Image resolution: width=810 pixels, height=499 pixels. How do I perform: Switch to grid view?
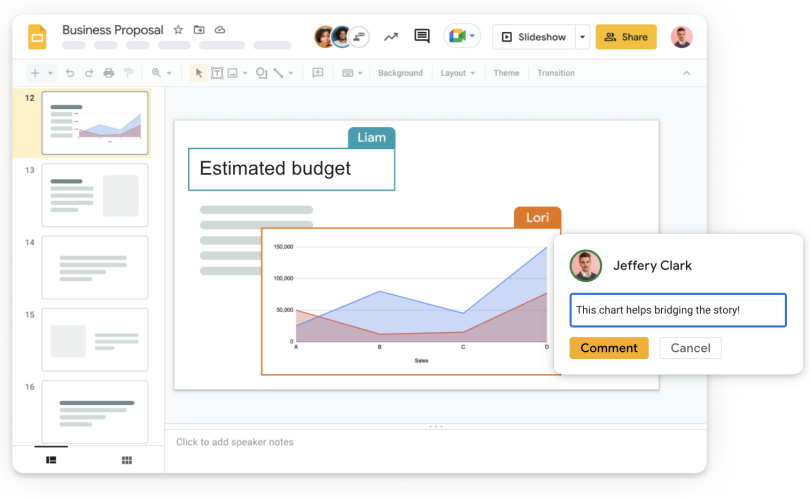(127, 460)
